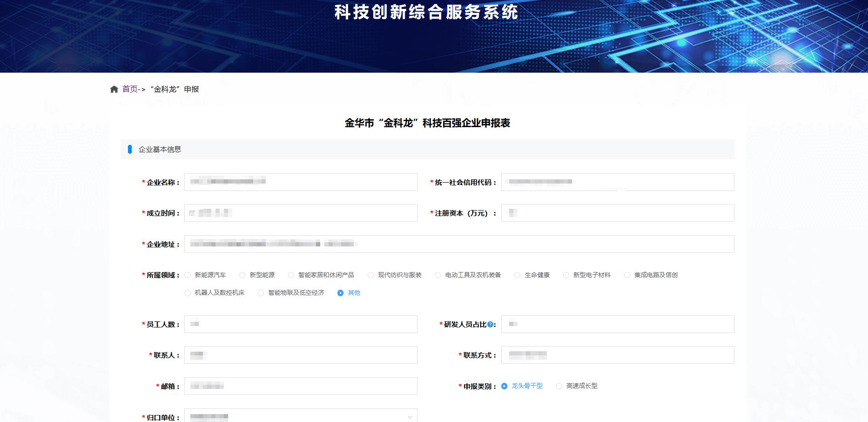Click the calendar icon in 成立时间 field
Viewport: 868px width, 422px height.
pos(192,213)
